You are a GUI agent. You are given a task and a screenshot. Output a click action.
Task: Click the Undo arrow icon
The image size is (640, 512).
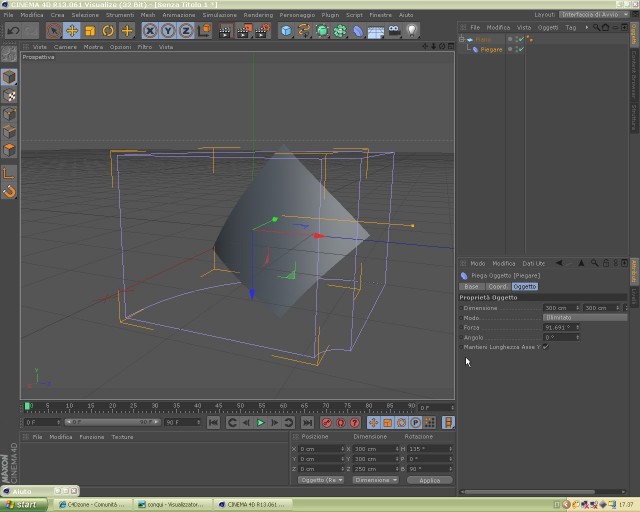[13, 31]
